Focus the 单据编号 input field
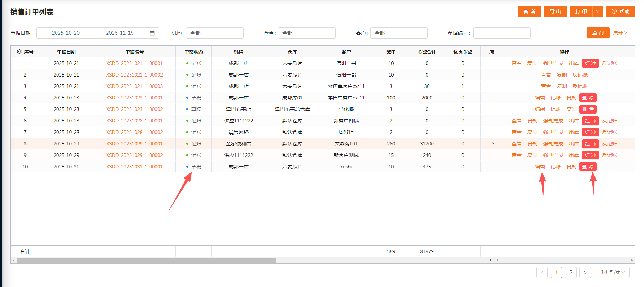 coord(502,33)
